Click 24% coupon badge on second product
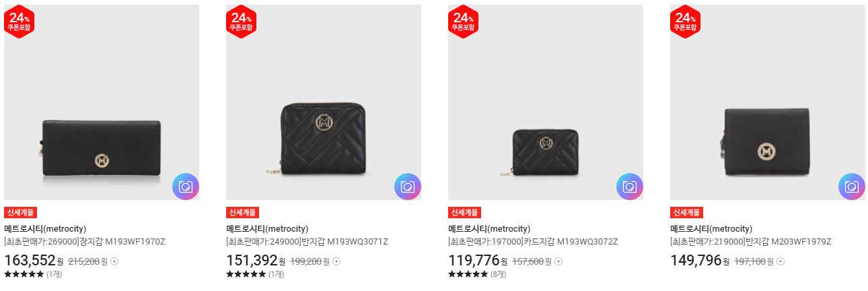Viewport: 868px width, 291px height. click(240, 22)
